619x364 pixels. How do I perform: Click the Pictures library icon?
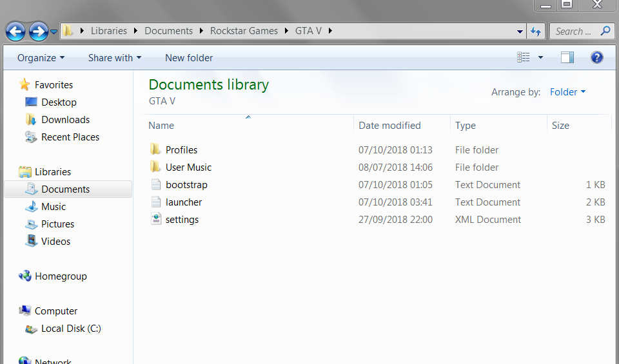click(31, 224)
